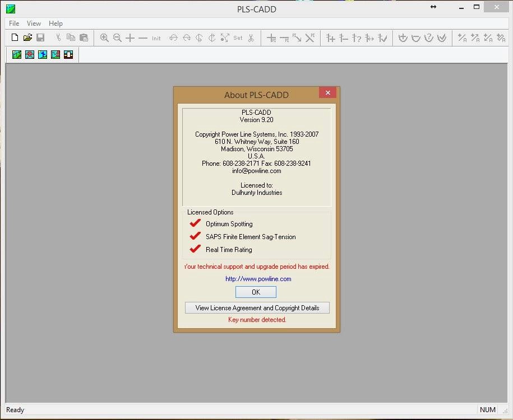Click the large plus toolbar icon
Viewport: 513px width, 420px height.
(130, 38)
